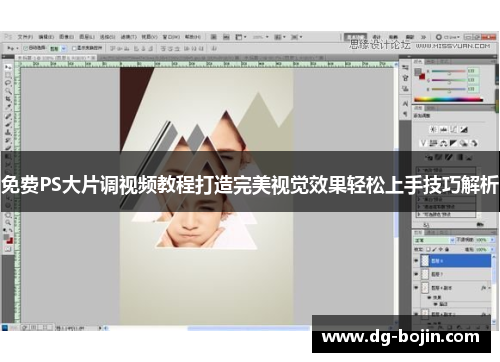
Task: Click the Levels adjustment icon
Action: 443,130
